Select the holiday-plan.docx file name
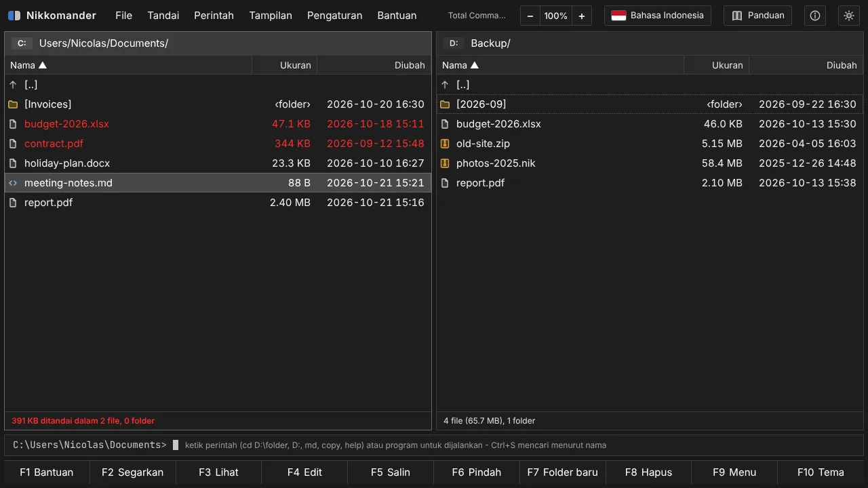This screenshot has width=868, height=488. tap(67, 163)
